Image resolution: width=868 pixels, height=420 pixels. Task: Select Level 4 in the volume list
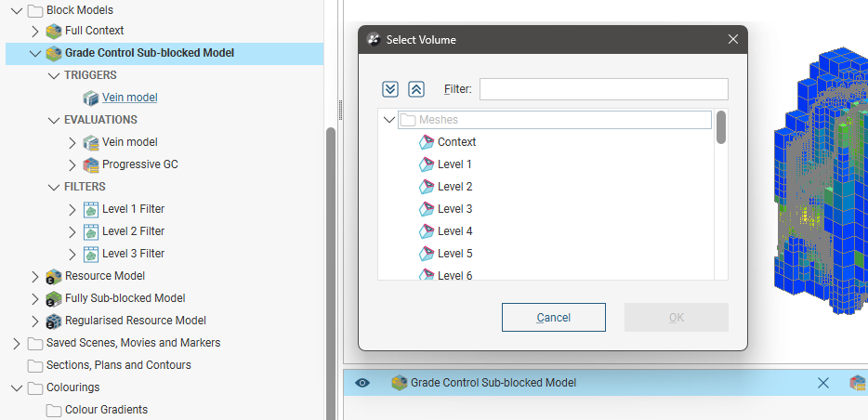[x=454, y=231]
